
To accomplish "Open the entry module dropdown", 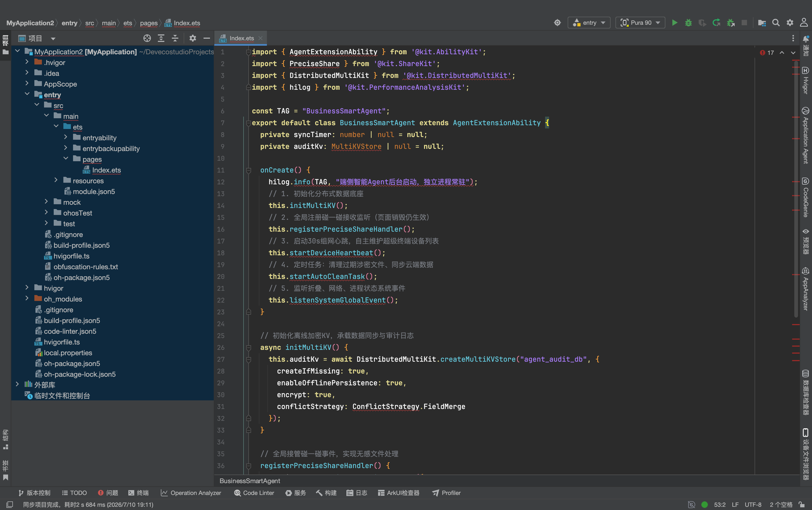I will pos(589,23).
